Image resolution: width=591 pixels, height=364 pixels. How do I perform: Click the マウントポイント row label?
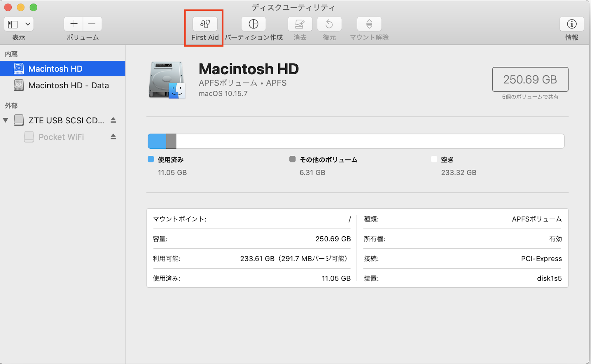(180, 219)
